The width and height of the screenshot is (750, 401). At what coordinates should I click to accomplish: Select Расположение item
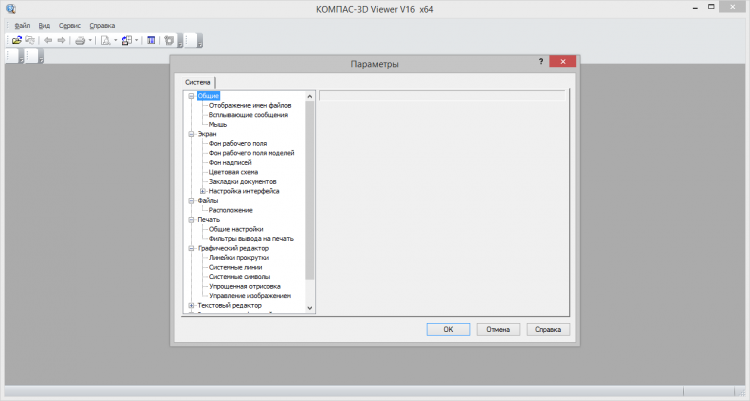[230, 210]
